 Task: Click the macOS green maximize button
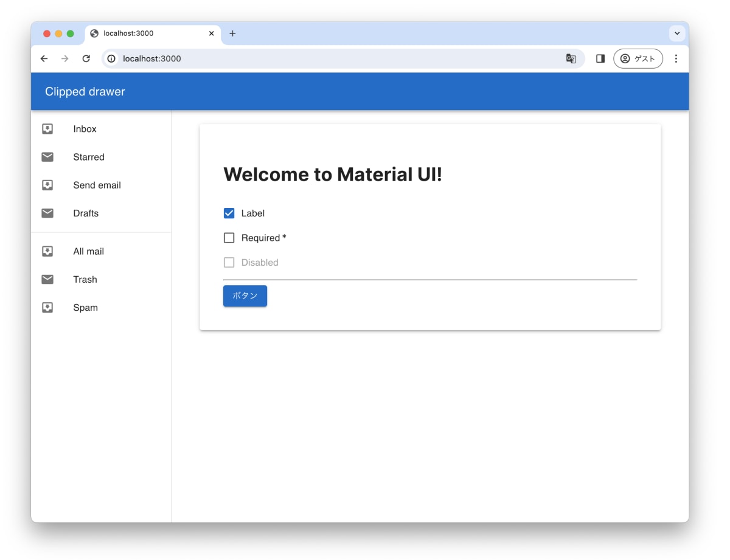[x=70, y=33]
